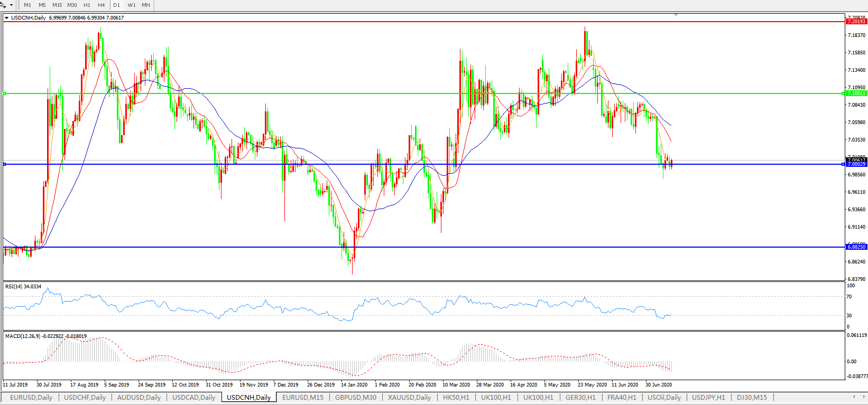Screen dimensions: 868x405
Task: Open the EURUSD,Daily chart tab
Action: tap(31, 398)
